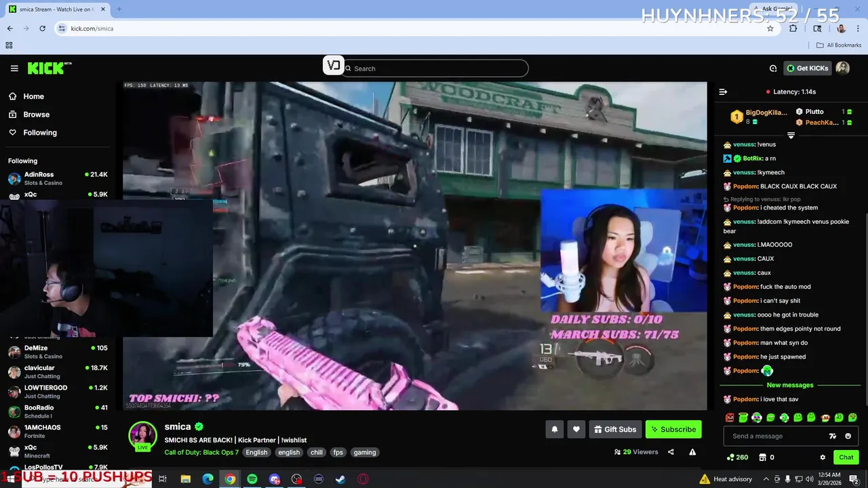
Task: Open File Explorer from the taskbar
Action: coord(186,479)
